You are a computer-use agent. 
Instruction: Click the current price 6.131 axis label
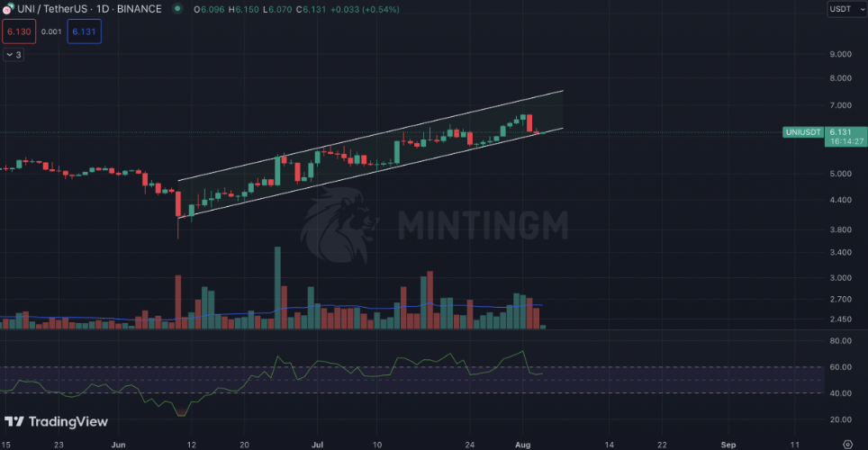[x=840, y=132]
